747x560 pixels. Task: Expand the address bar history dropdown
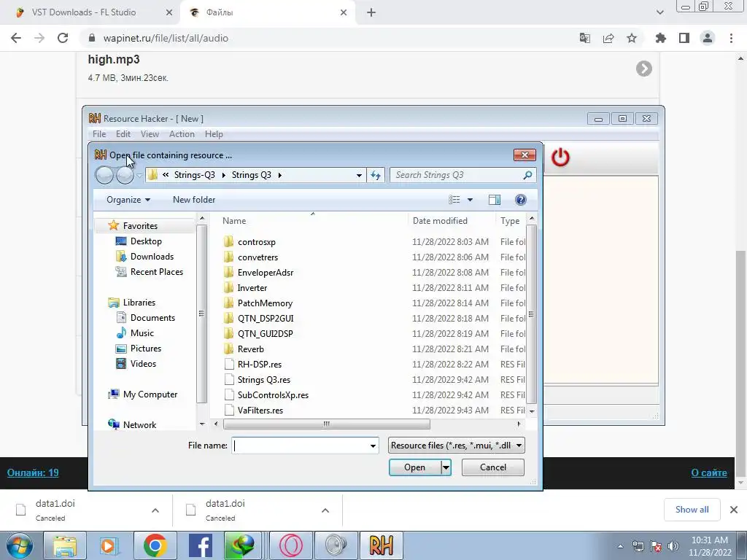[359, 175]
